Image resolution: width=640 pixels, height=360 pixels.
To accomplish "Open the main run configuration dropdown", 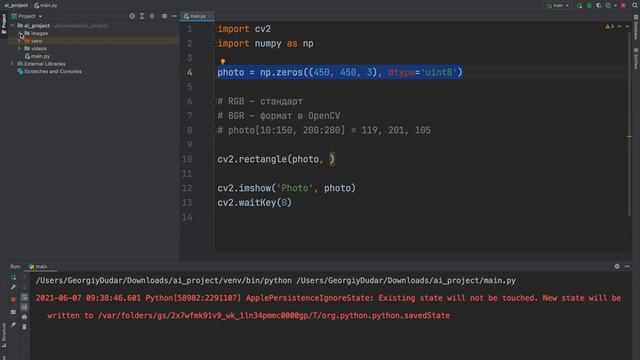I will point(558,5).
